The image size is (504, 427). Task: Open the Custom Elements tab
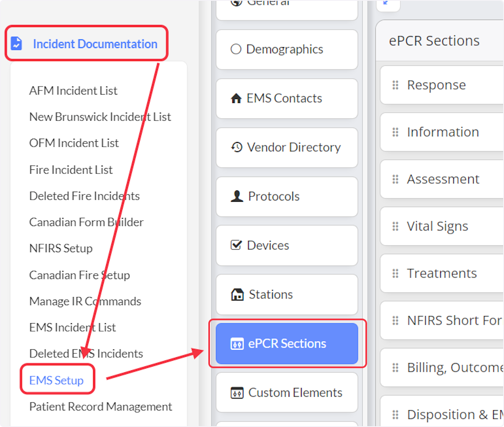[287, 393]
